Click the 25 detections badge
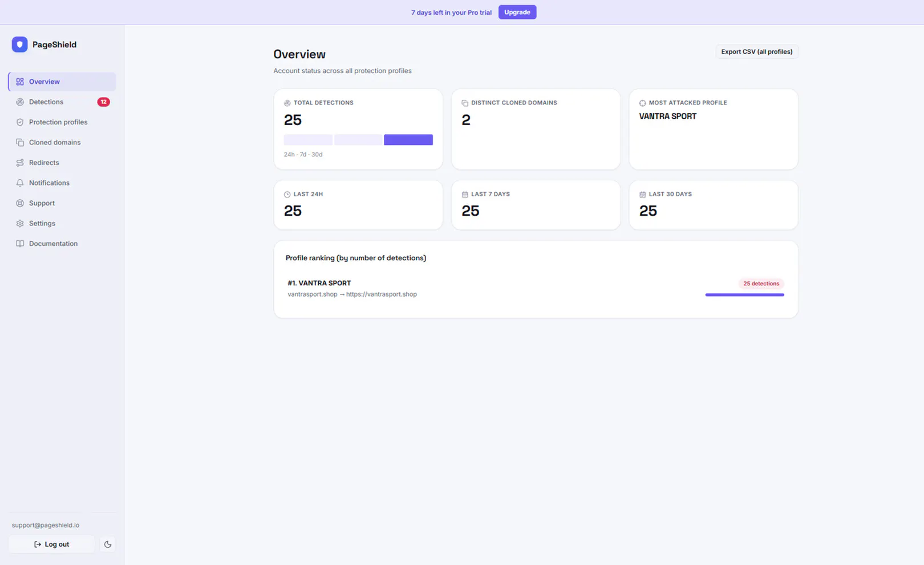This screenshot has height=565, width=924. [761, 284]
